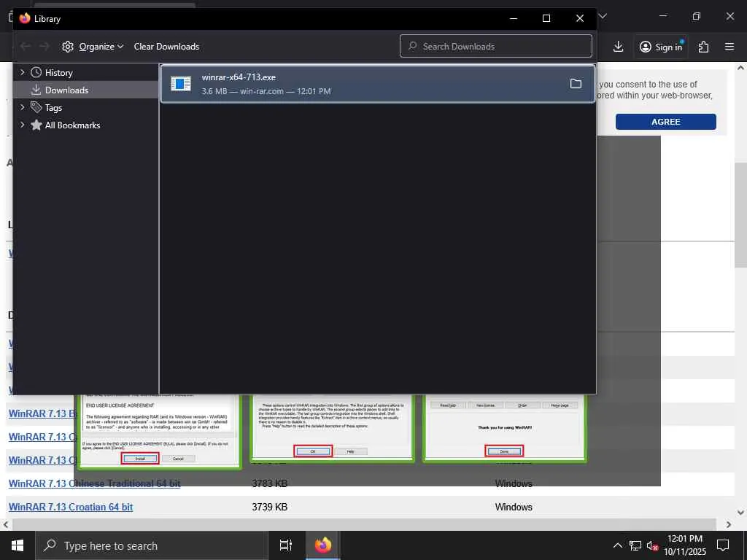Click the History clock icon
747x560 pixels.
click(x=36, y=72)
